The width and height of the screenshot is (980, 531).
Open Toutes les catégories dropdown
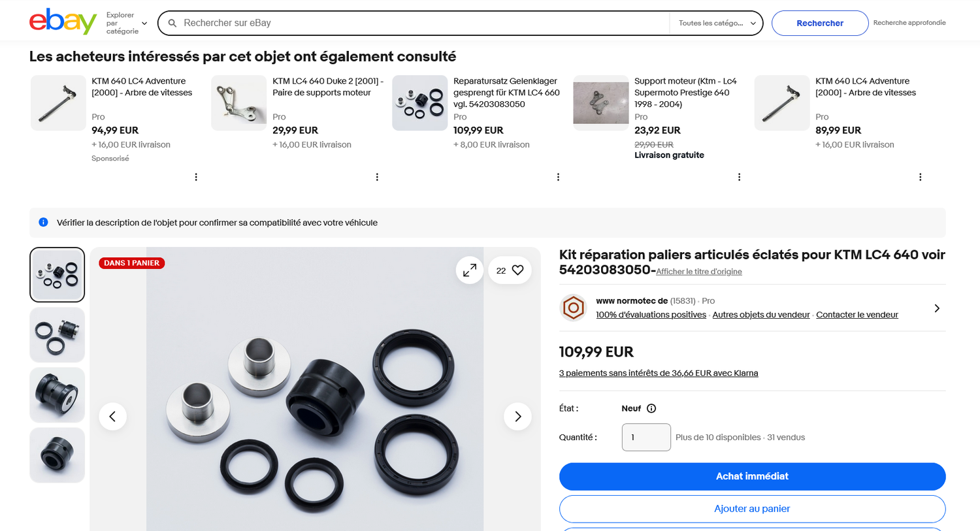(x=716, y=23)
